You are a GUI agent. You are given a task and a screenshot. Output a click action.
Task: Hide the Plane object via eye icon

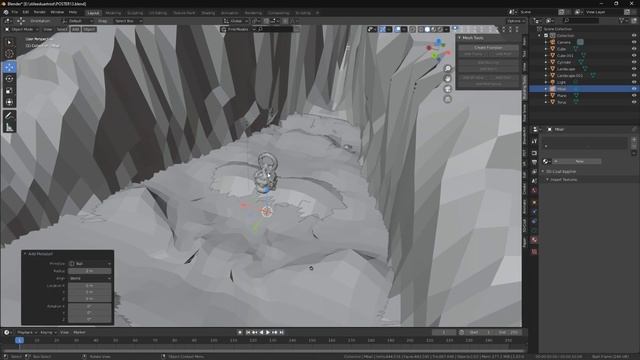[x=634, y=96]
